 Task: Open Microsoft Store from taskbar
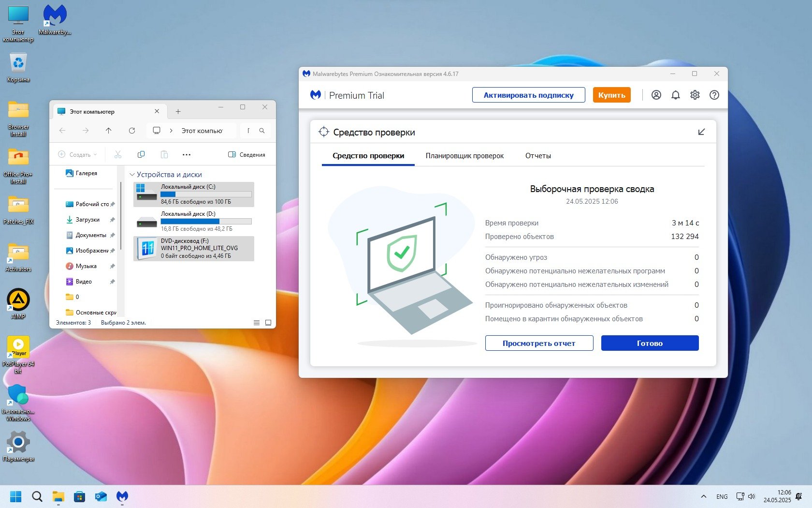coord(80,496)
